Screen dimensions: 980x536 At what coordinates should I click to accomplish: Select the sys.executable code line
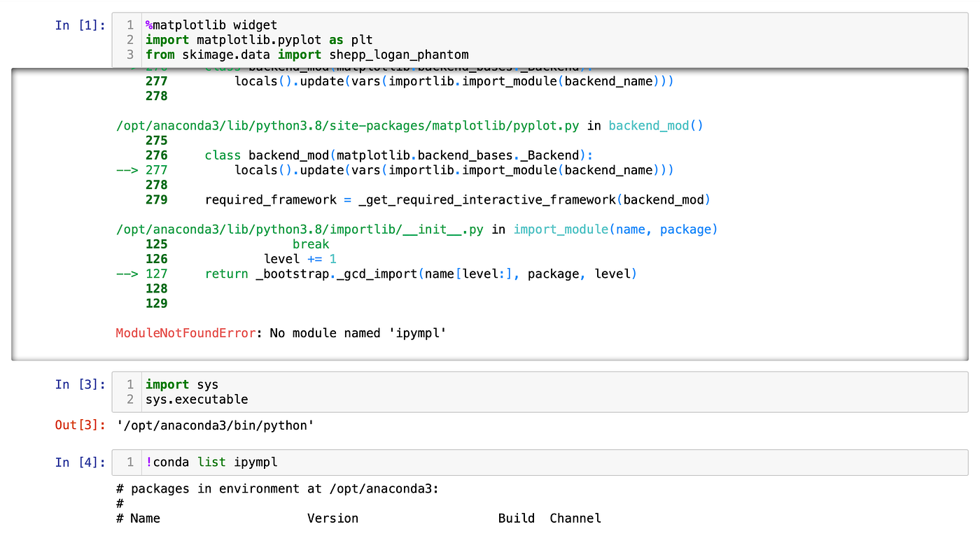(192, 398)
